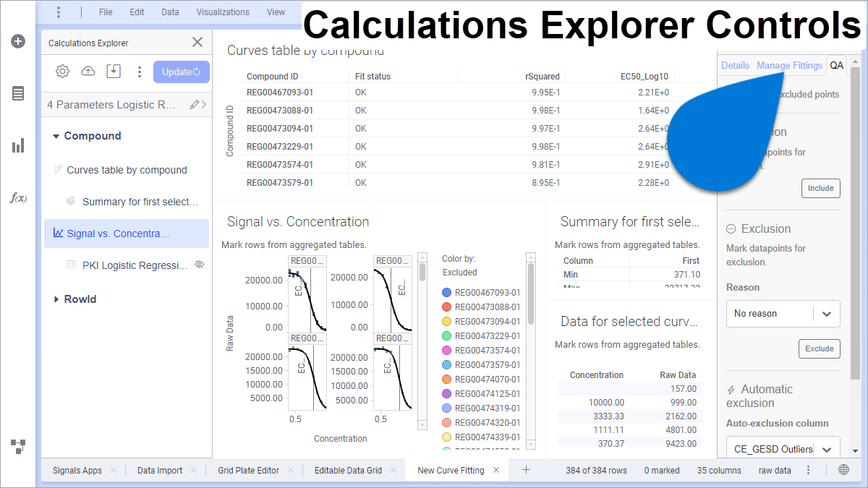Viewport: 868px width, 488px height.
Task: Click the settings gear in Calculations Explorer
Action: pos(63,72)
